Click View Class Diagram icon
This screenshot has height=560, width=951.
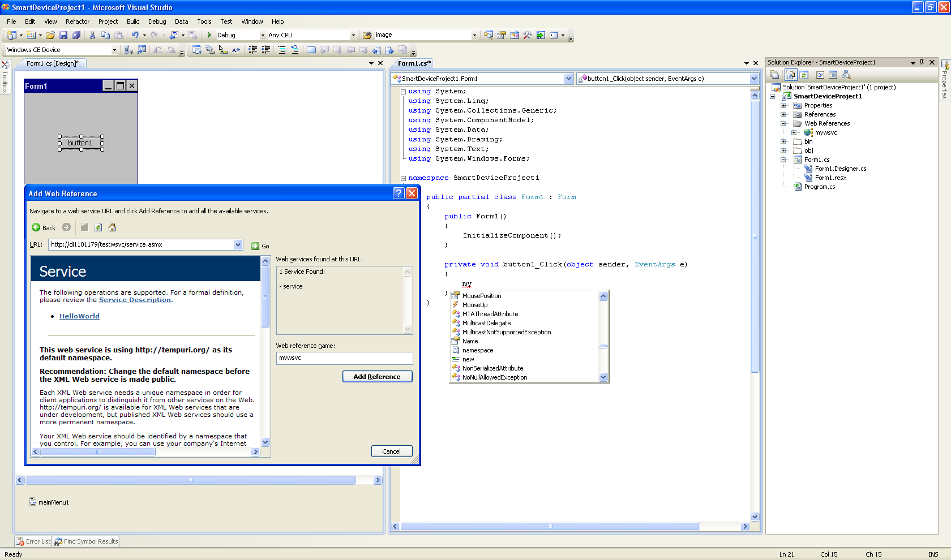[x=846, y=75]
